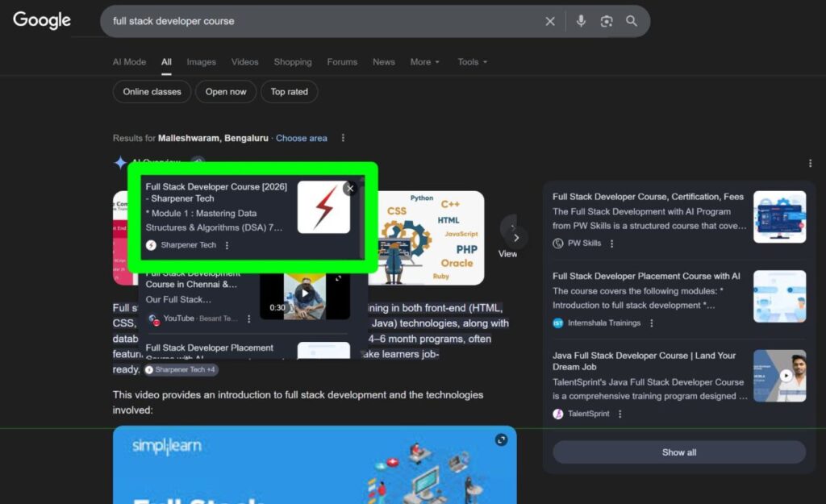This screenshot has height=504, width=826.
Task: Clear the search box with the X icon
Action: [550, 21]
